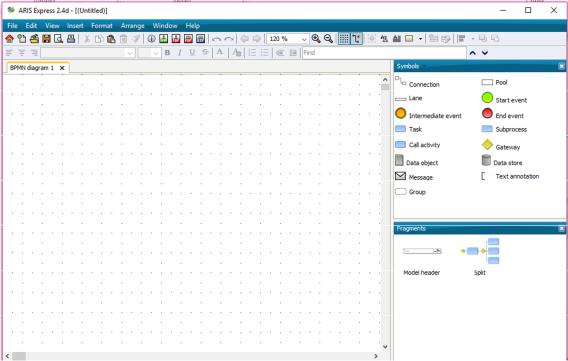Save the diagram with the floppy icon
The image size is (568, 361).
click(x=46, y=39)
